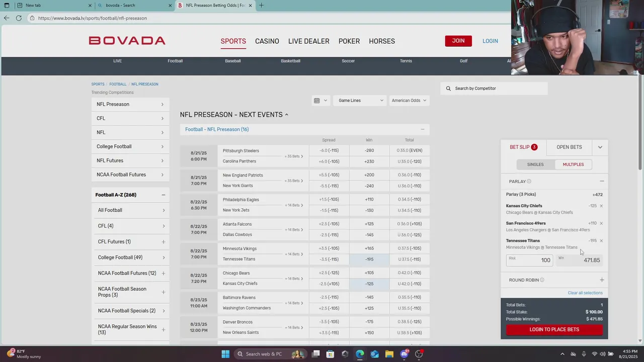Image resolution: width=644 pixels, height=362 pixels.
Task: Collapse Football A-Z list
Action: pos(164,195)
